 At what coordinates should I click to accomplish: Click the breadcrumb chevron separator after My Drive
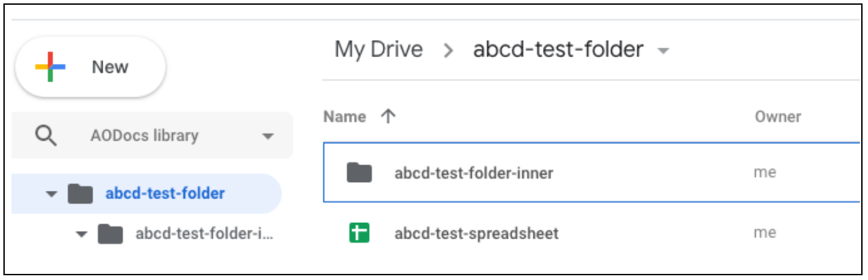[448, 50]
